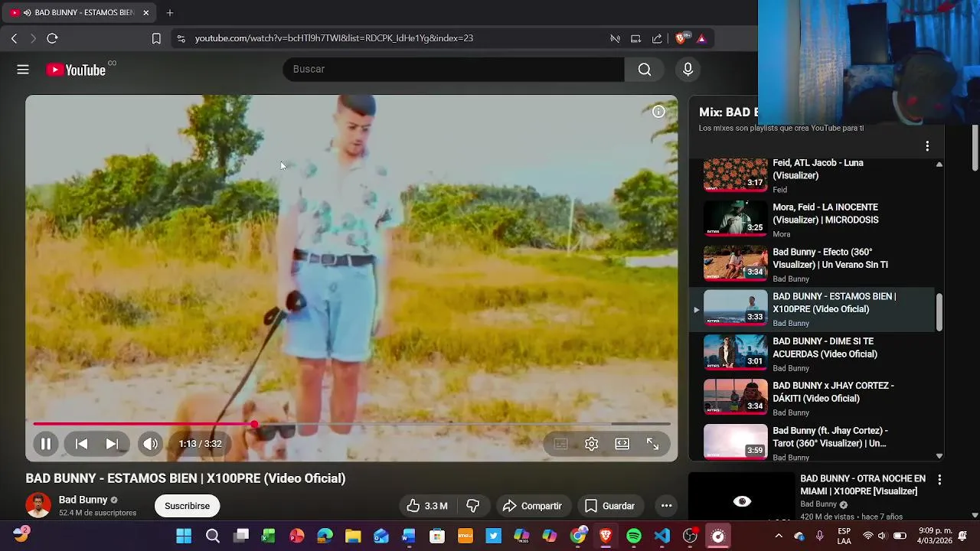Subscribe with the Suscribirse button
The width and height of the screenshot is (980, 551).
click(x=187, y=506)
